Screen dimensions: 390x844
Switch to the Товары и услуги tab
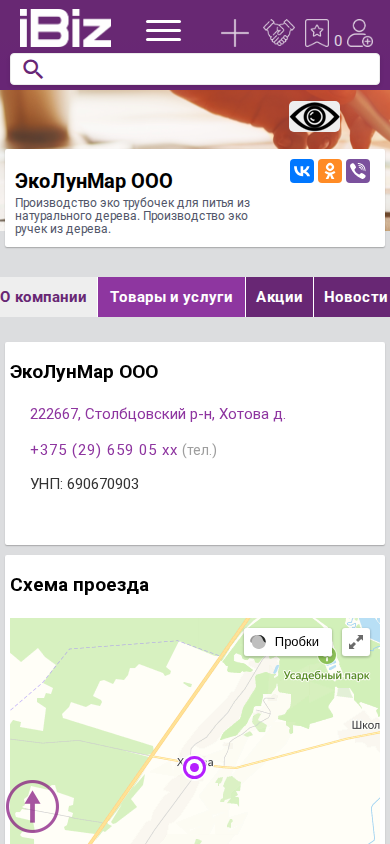point(171,297)
